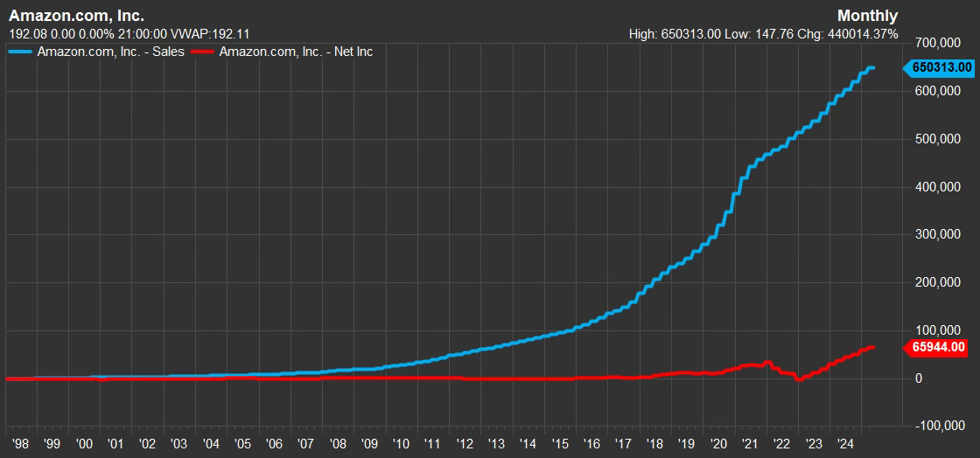
Task: Click the '07 year label on x-axis
Action: pyautogui.click(x=306, y=445)
